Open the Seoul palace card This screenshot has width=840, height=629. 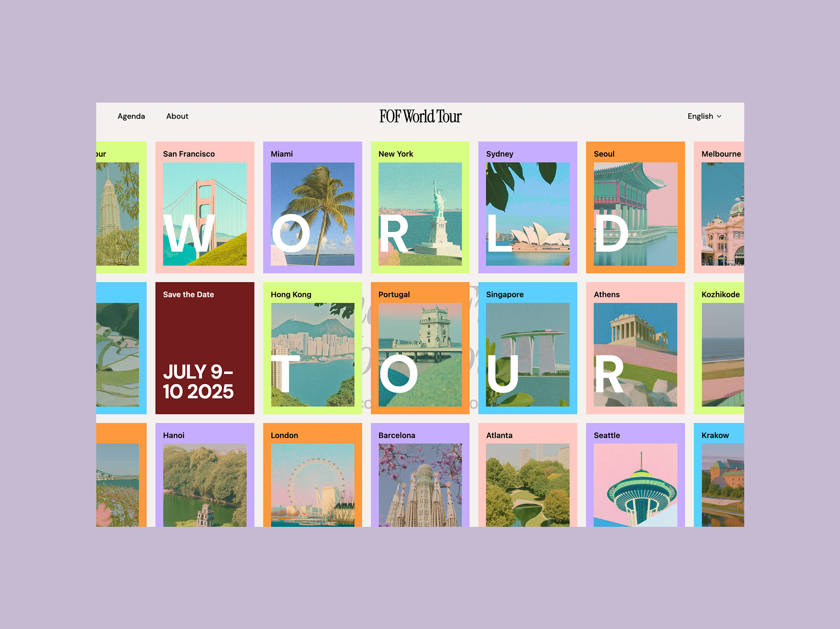coord(636,208)
